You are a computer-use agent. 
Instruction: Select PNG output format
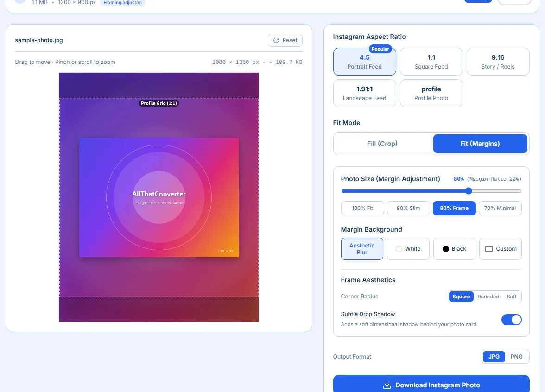(x=516, y=357)
